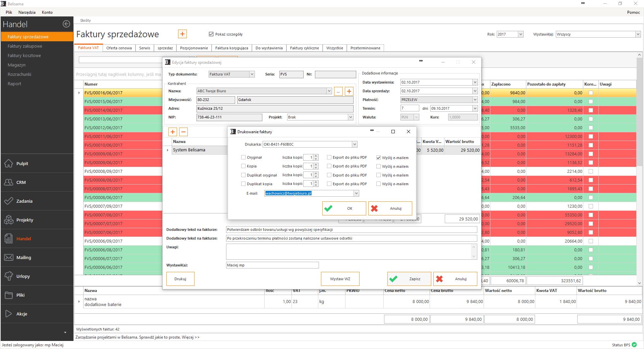
Task: Expand the Rok year dropdown
Action: coord(520,34)
